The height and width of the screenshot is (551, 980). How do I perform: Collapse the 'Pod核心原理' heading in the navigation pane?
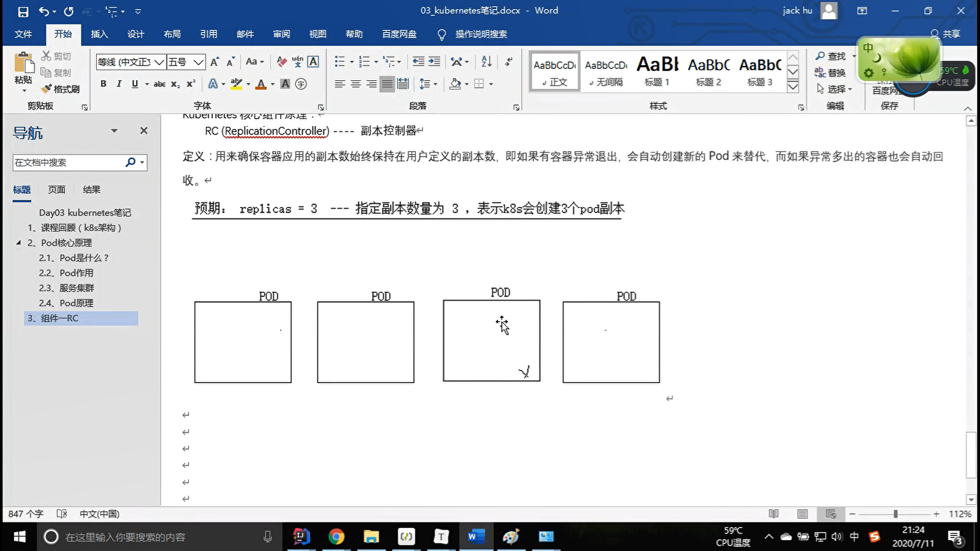[x=19, y=243]
